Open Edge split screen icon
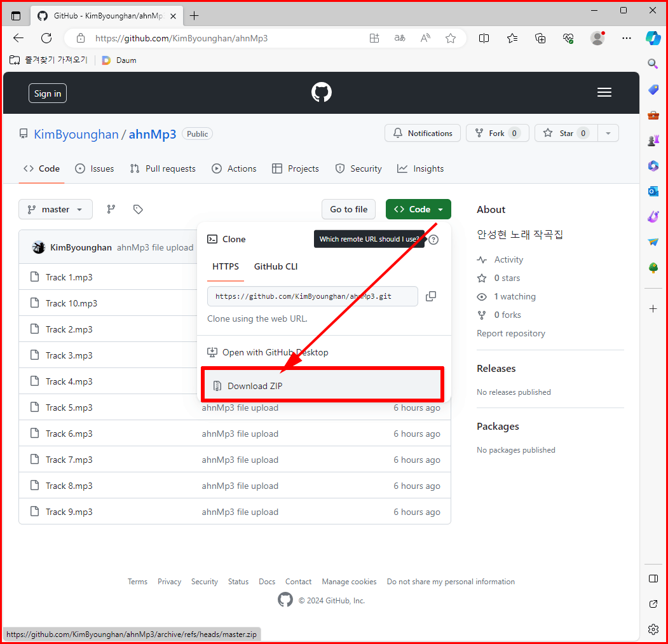This screenshot has width=668, height=644. pos(484,38)
